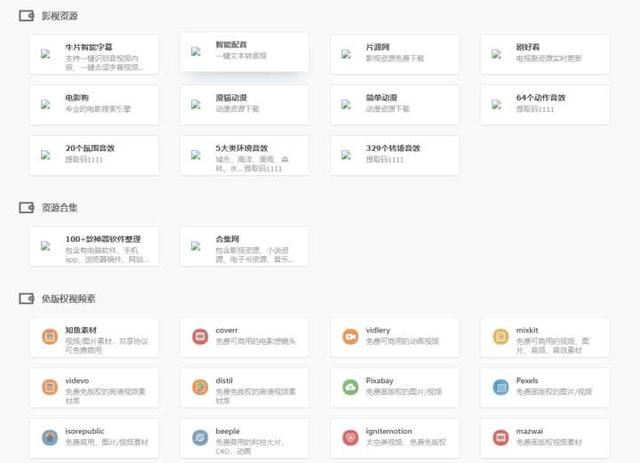Viewport: 640px width, 463px height.
Task: Click the placeholder image on 漫猫动漫 card
Action: (x=196, y=105)
